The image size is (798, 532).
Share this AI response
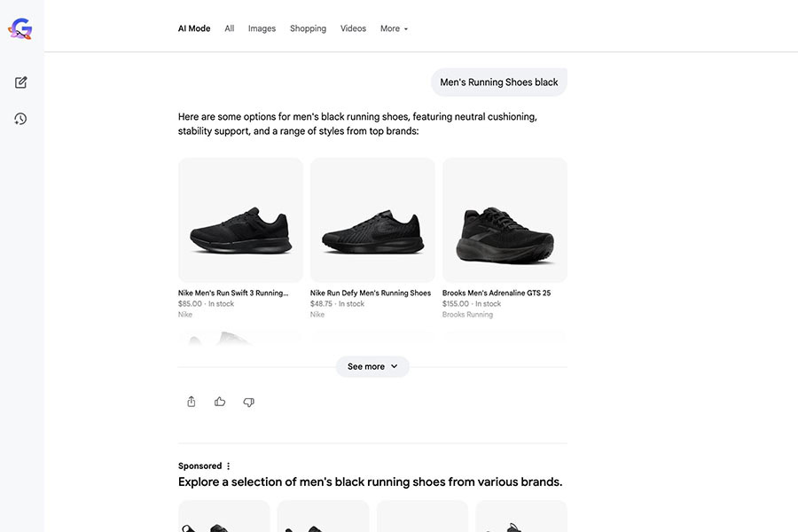click(192, 402)
